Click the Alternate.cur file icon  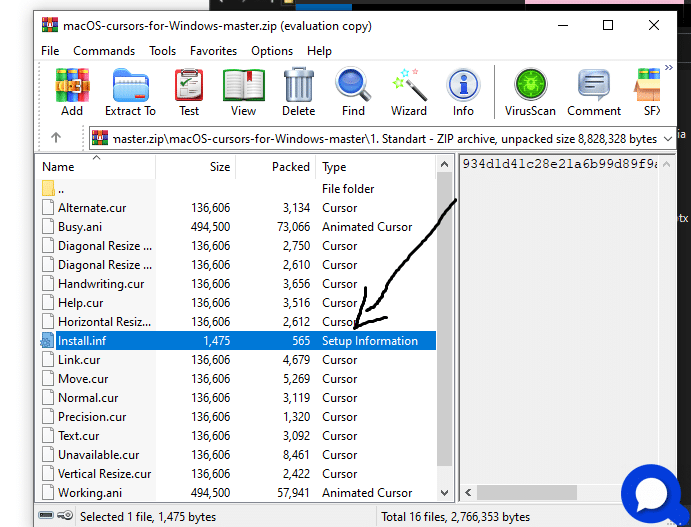[x=48, y=207]
